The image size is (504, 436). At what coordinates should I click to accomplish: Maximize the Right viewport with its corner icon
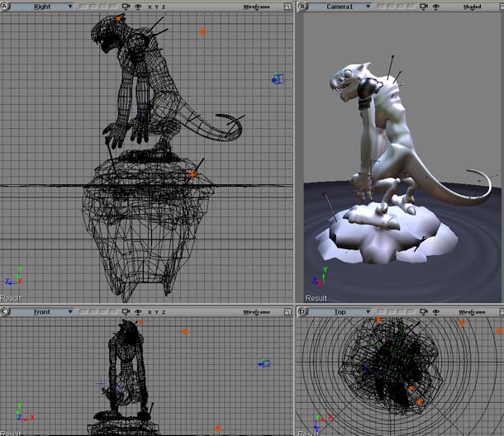point(288,7)
